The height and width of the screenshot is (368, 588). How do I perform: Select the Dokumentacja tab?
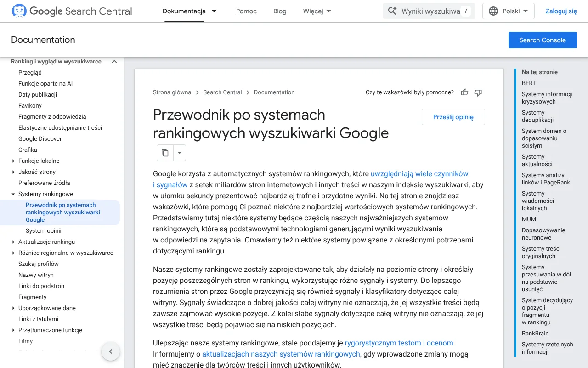[184, 11]
